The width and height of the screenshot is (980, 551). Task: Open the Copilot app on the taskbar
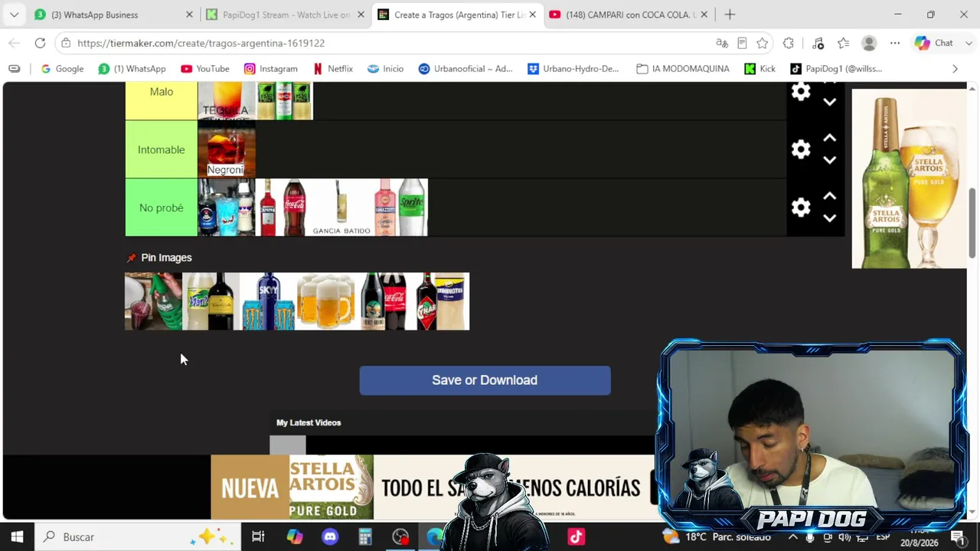295,537
